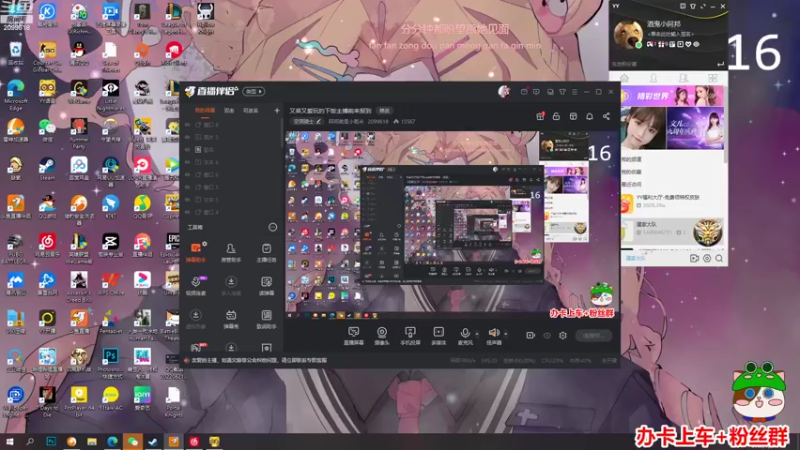Open the 视频连麦 tool
This screenshot has width=800, height=450.
[x=196, y=286]
